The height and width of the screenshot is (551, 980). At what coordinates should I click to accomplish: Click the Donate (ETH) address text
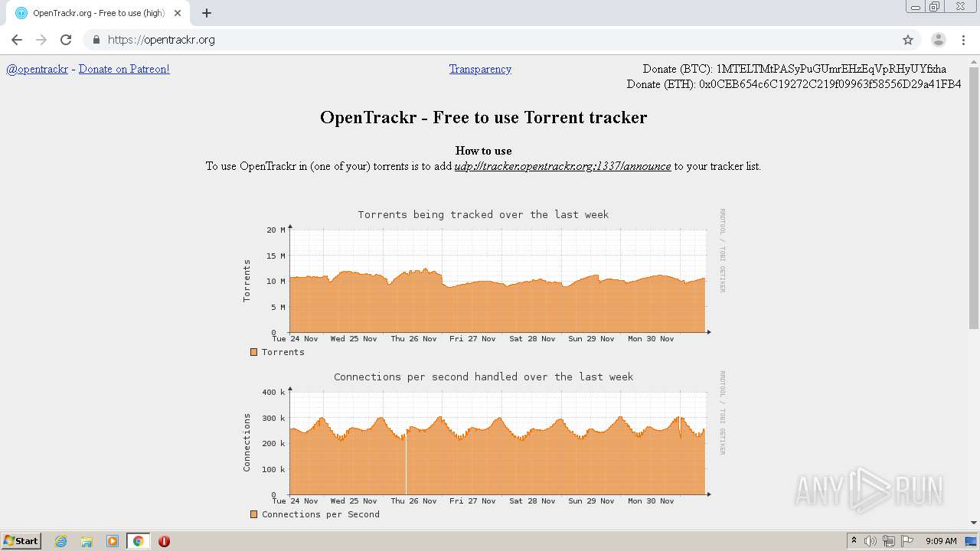794,84
